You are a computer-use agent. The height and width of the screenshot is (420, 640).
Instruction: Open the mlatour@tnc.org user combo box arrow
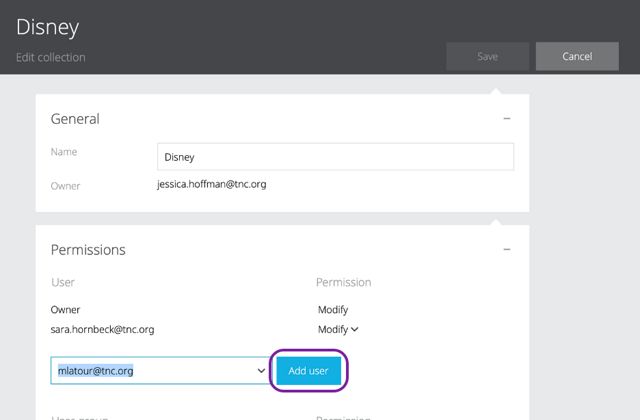(x=261, y=371)
